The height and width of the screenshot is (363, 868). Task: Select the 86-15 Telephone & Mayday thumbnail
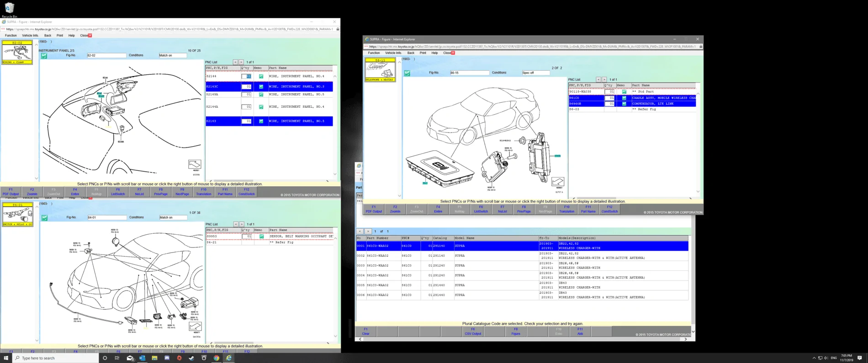[x=380, y=70]
